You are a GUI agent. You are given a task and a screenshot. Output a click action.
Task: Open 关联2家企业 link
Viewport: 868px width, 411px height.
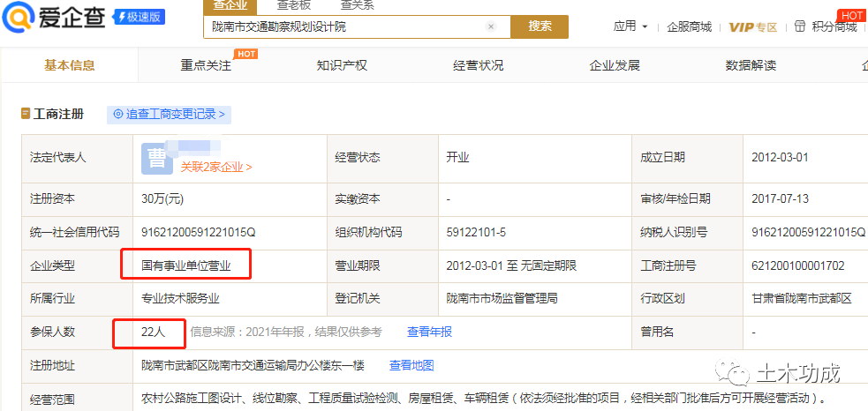pos(216,167)
